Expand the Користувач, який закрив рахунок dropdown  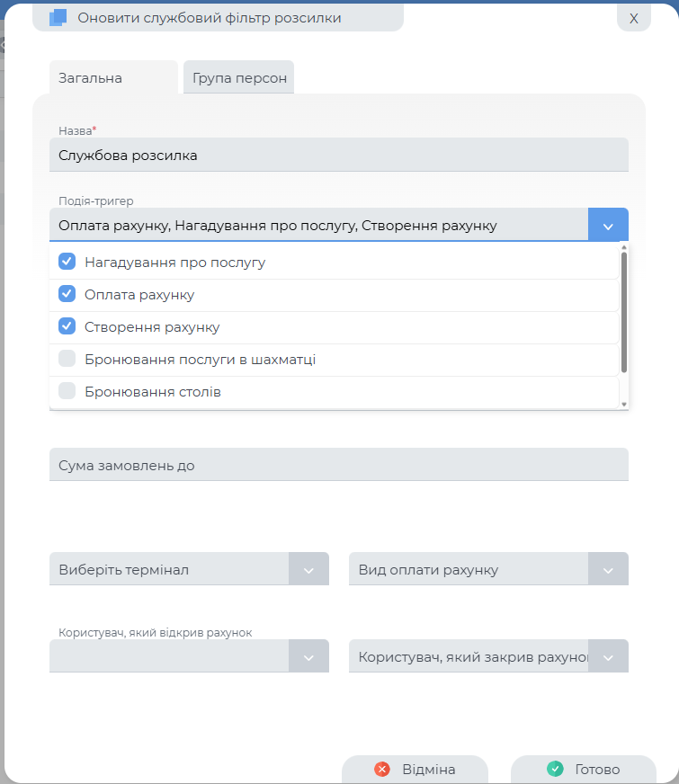608,657
